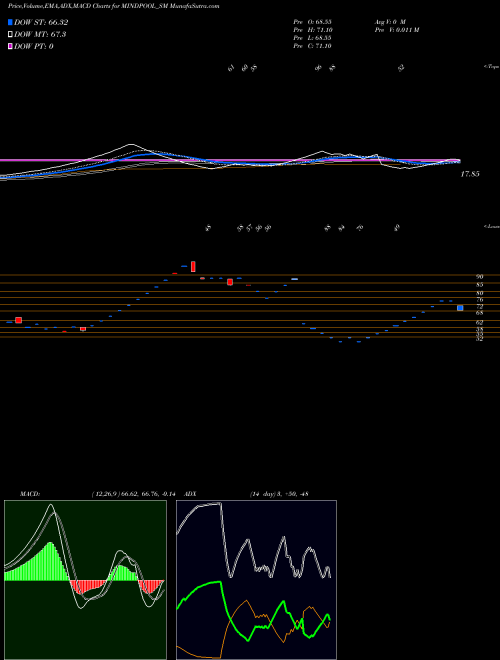500x660 pixels.
Task: Click the tall red candle at the price peak
Action: pos(193,266)
